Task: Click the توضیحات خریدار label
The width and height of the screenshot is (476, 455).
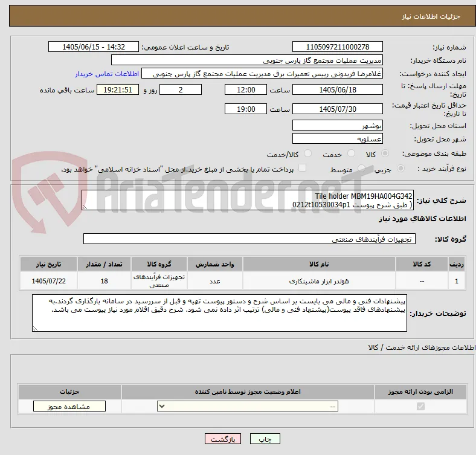Action: [x=438, y=314]
